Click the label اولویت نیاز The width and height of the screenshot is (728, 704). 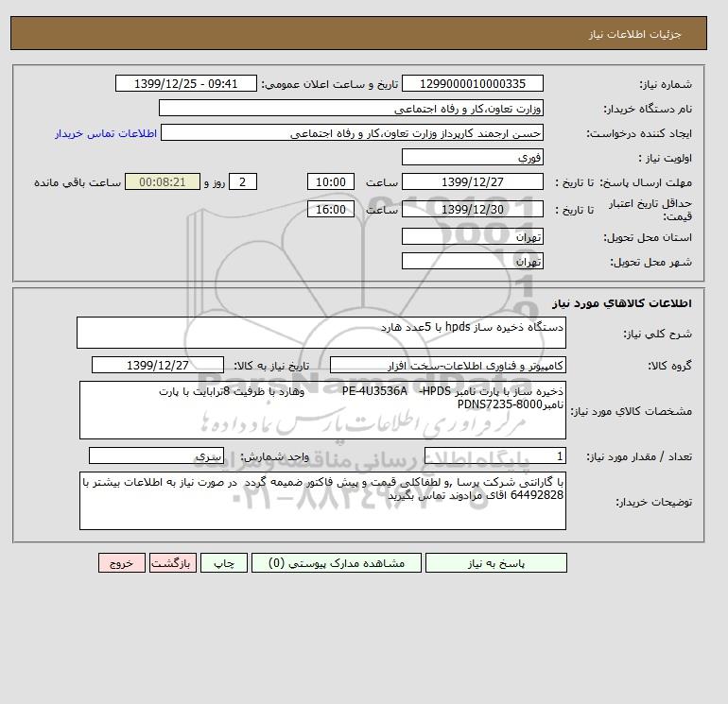coord(666,158)
